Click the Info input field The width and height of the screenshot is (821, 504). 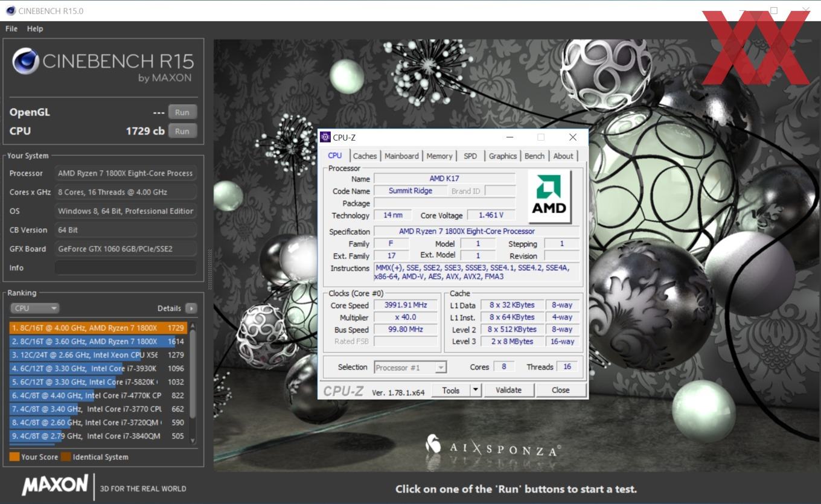(x=126, y=267)
